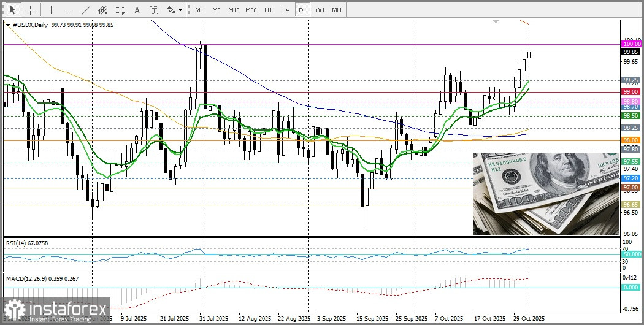The image size is (644, 325).
Task: Switch to W1 weekly timeframe
Action: point(320,10)
